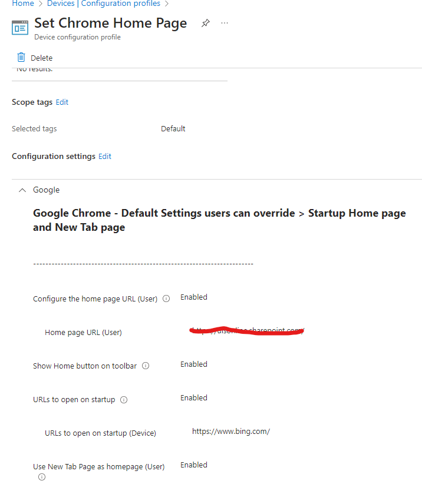Click the Home breadcrumb link
The width and height of the screenshot is (422, 504).
pyautogui.click(x=23, y=4)
